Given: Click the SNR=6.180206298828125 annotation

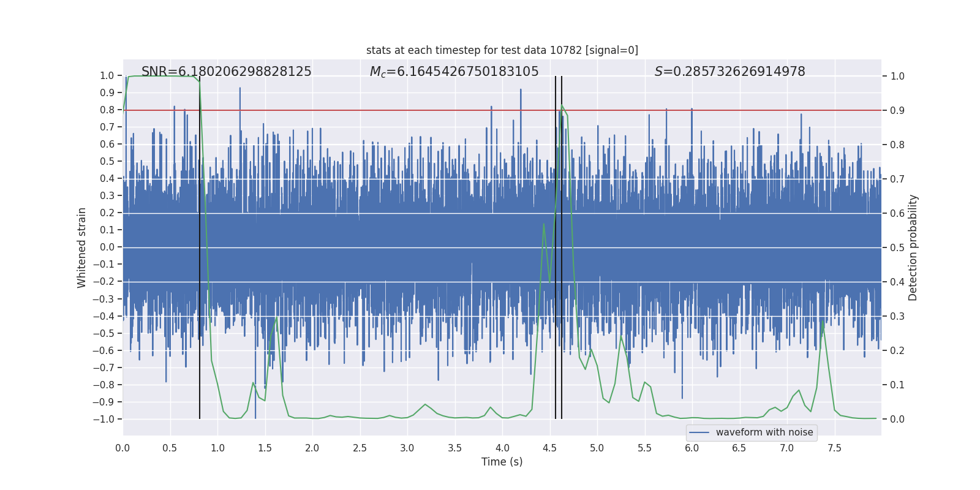Looking at the screenshot, I should tap(227, 72).
